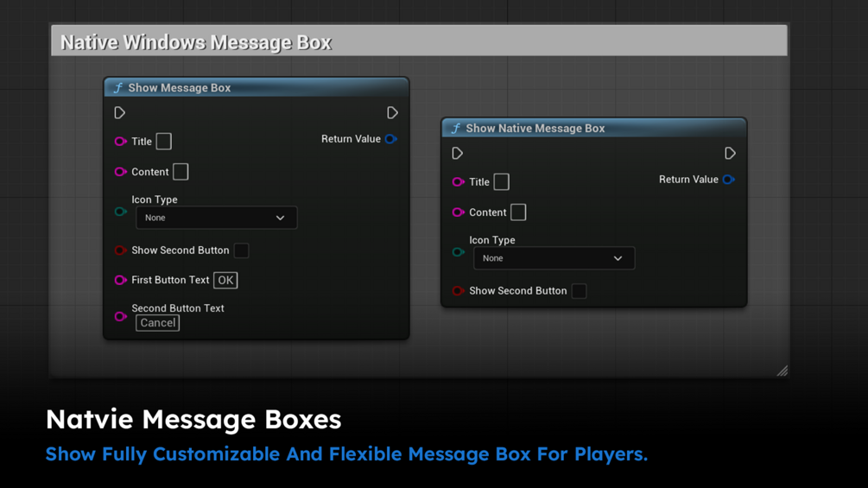This screenshot has width=868, height=488.
Task: Click Content pin on Show Native Message Box
Action: pyautogui.click(x=458, y=212)
